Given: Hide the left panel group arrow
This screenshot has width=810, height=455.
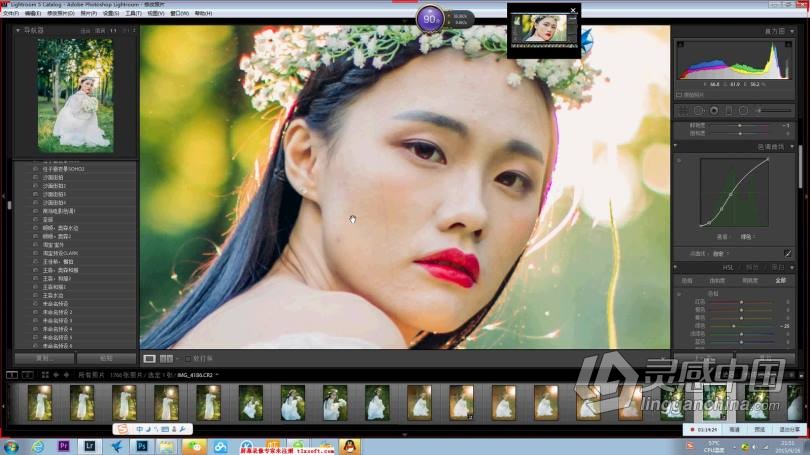Looking at the screenshot, I should [x=3, y=196].
